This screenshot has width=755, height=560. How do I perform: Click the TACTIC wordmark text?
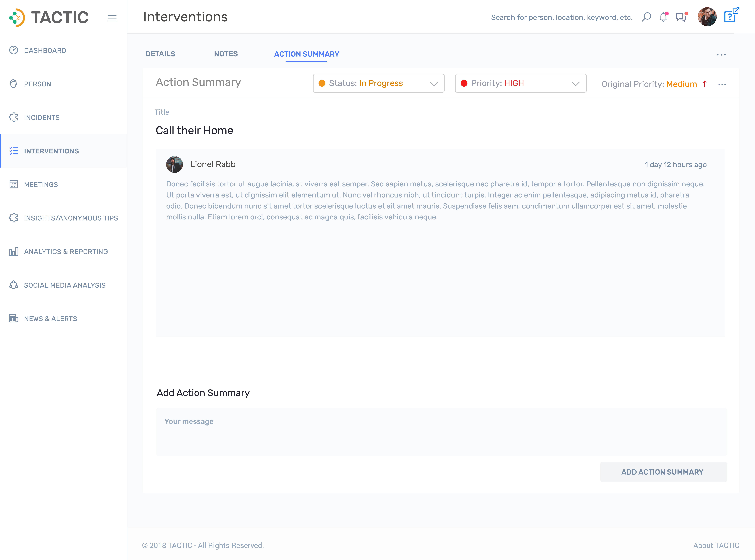[60, 18]
